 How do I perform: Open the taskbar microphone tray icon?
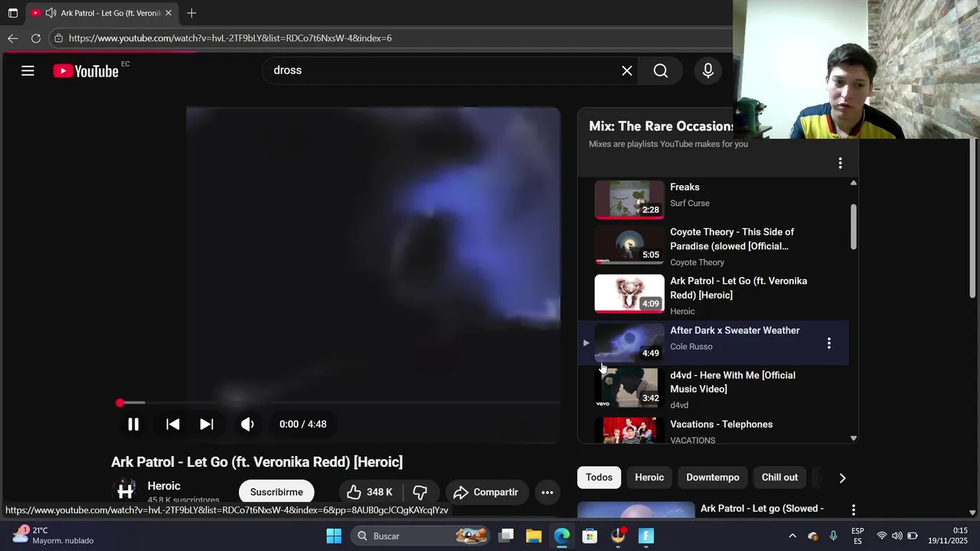[834, 536]
